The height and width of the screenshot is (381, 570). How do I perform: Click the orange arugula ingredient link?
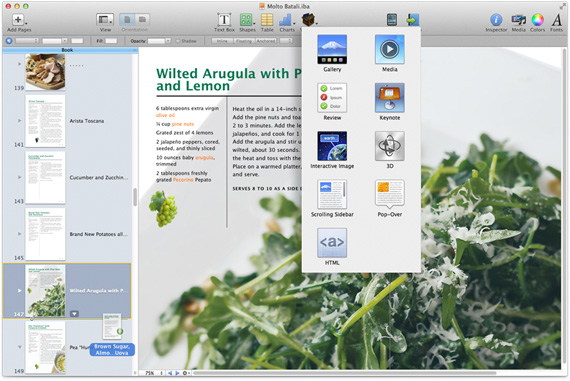(204, 157)
